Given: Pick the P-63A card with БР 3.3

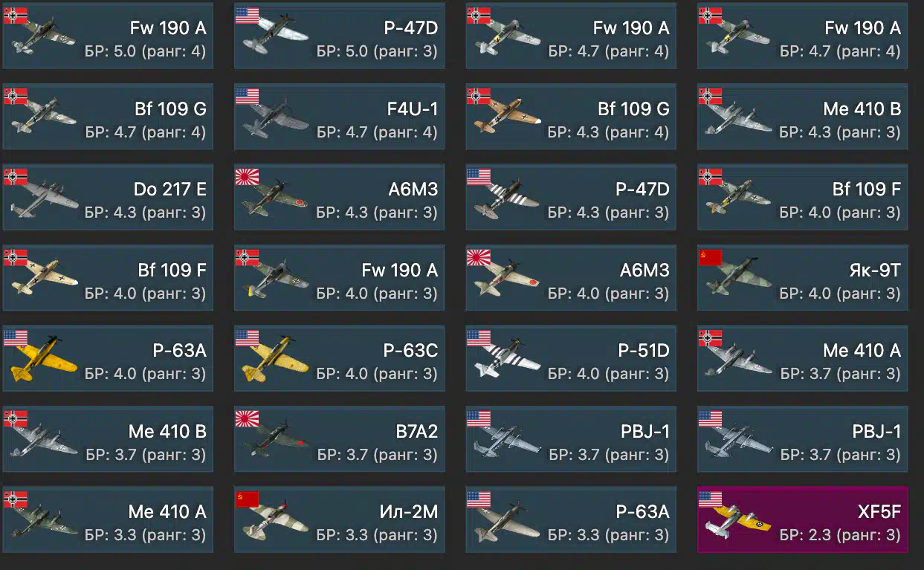Looking at the screenshot, I should 571,519.
